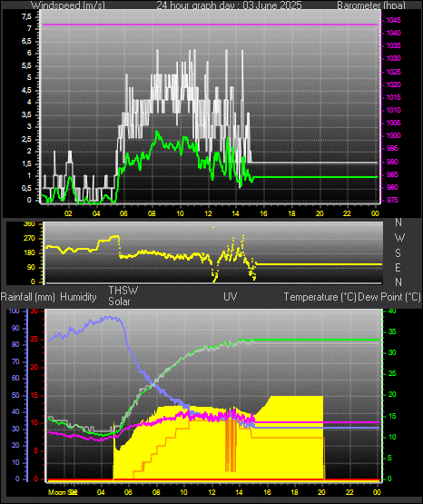This screenshot has width=423, height=504.
Task: Select the Rainfall (mm) legend label
Action: [27, 297]
